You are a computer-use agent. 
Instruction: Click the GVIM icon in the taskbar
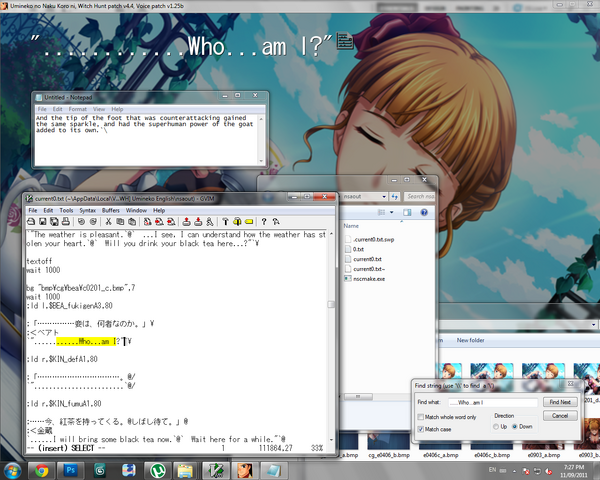(215, 470)
